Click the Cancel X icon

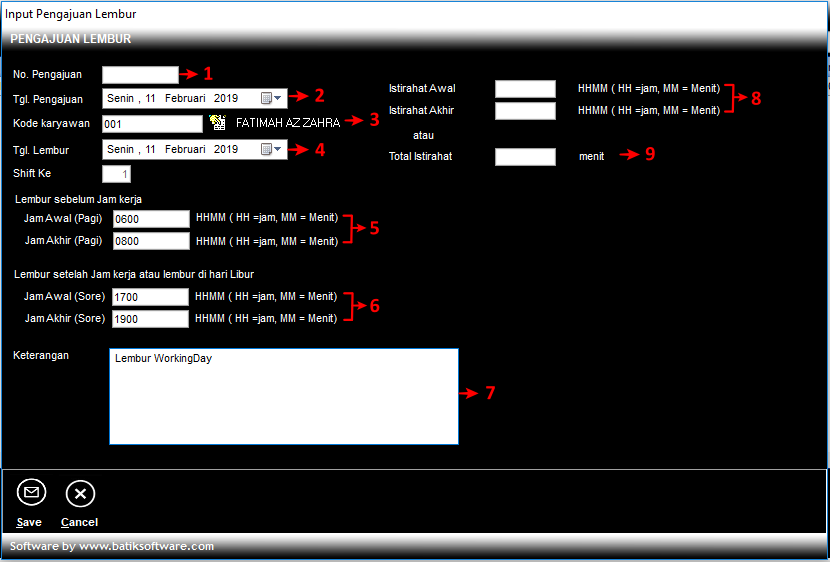[x=80, y=493]
